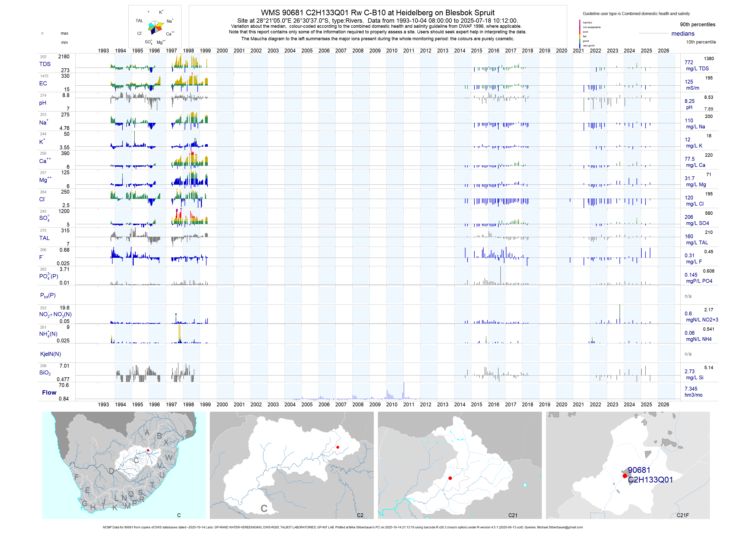Click the large red marker beside label 90681
The width and height of the screenshot is (756, 535).
coord(625,476)
